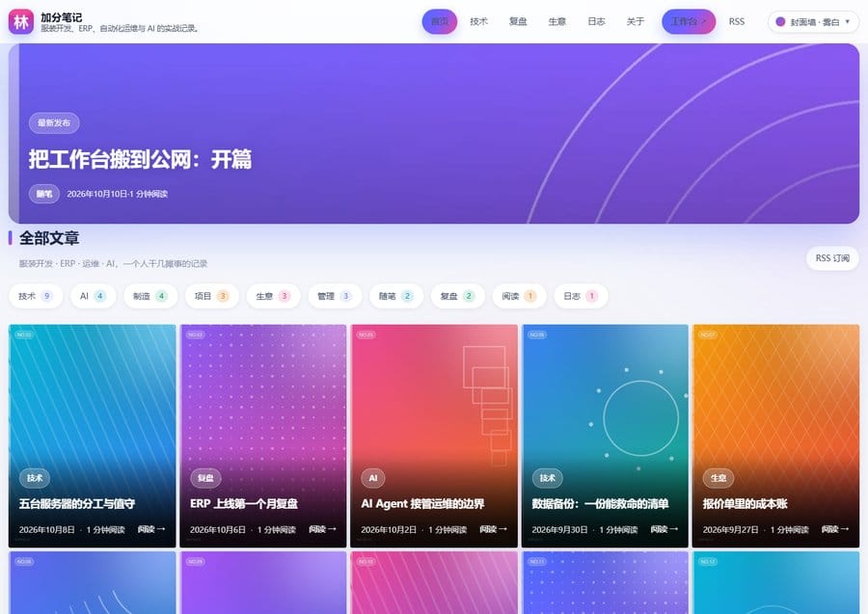
Task: Open featured post 把工作台搬到公网：开篇
Action: [140, 159]
